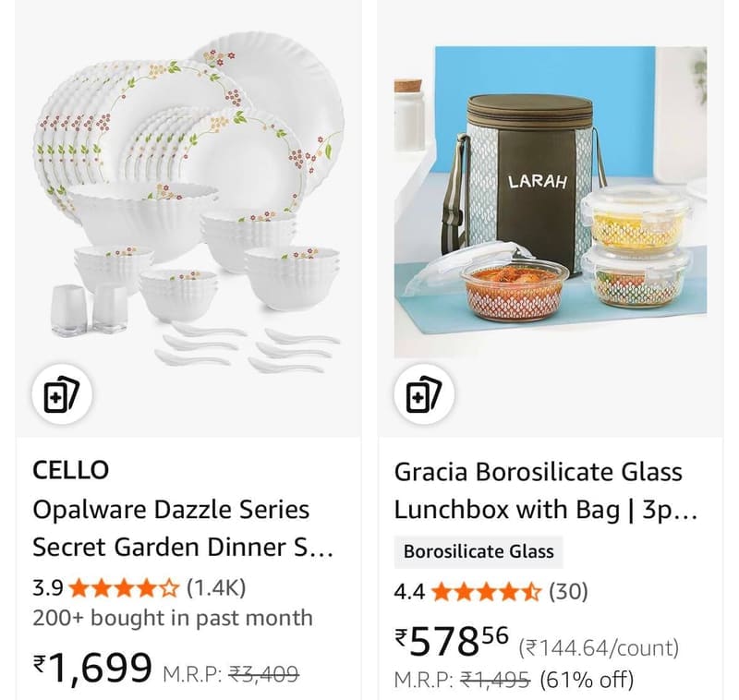The image size is (739, 700).
Task: Click the ₹1,699 price
Action: click(x=92, y=667)
